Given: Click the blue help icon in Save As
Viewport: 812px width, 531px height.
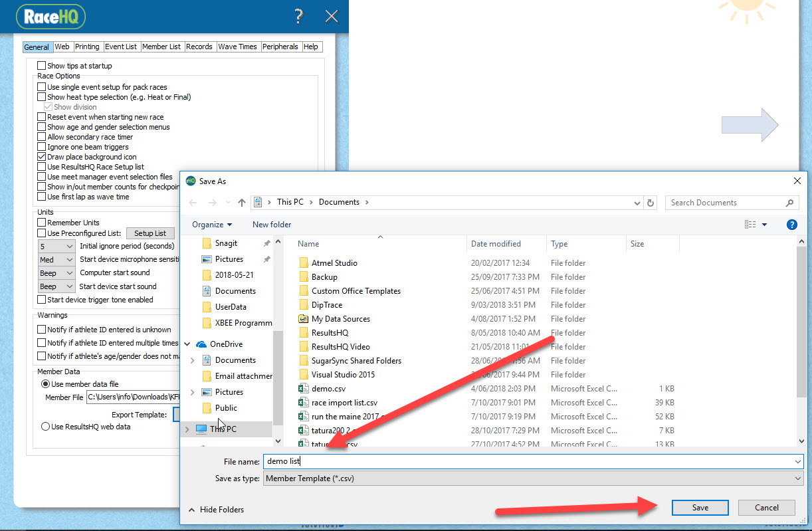Looking at the screenshot, I should [791, 225].
